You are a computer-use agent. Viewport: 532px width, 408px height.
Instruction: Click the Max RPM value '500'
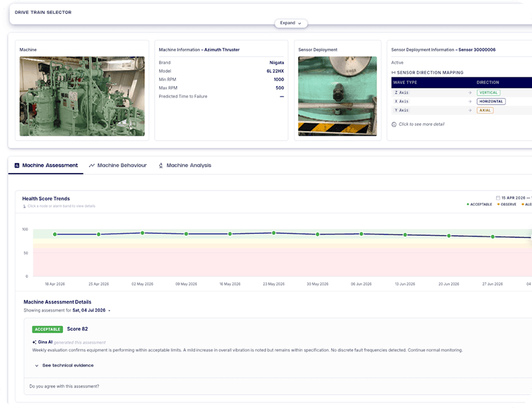point(280,88)
